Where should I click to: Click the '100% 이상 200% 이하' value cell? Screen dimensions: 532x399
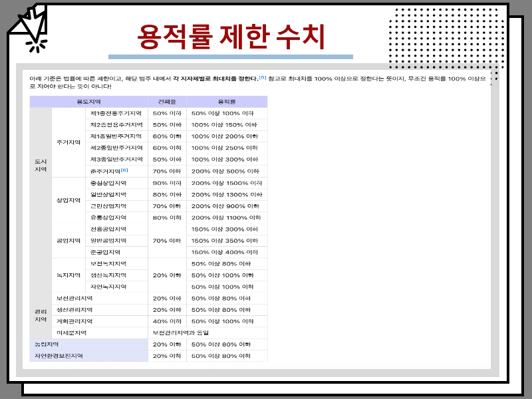(x=227, y=136)
